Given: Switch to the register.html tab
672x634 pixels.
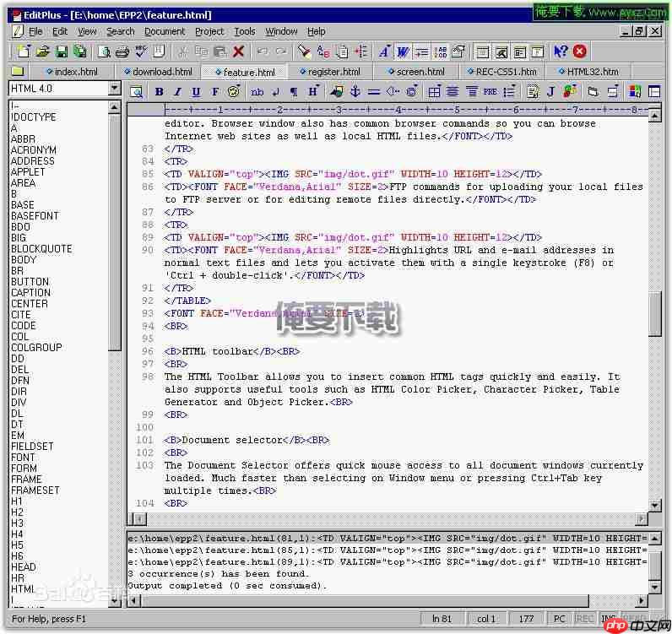Looking at the screenshot, I should tap(333, 72).
